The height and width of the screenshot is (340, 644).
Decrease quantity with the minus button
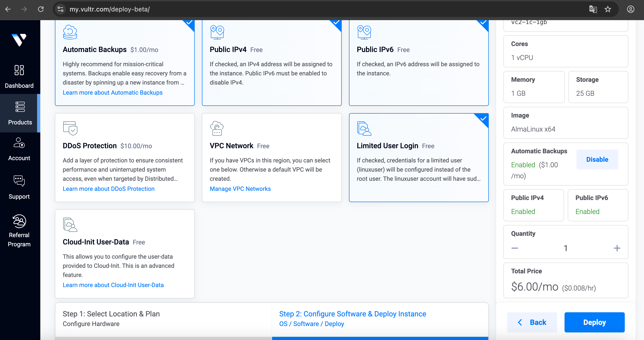(x=515, y=248)
